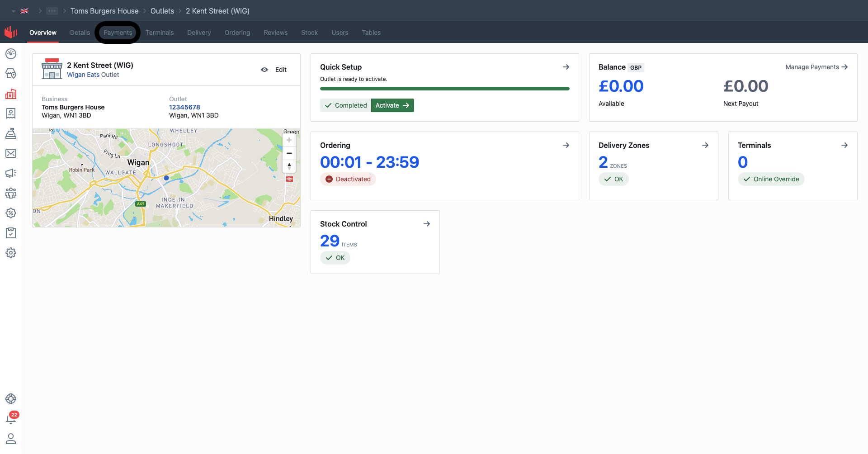868x454 pixels.
Task: Click the Completed setup status
Action: [x=346, y=105]
